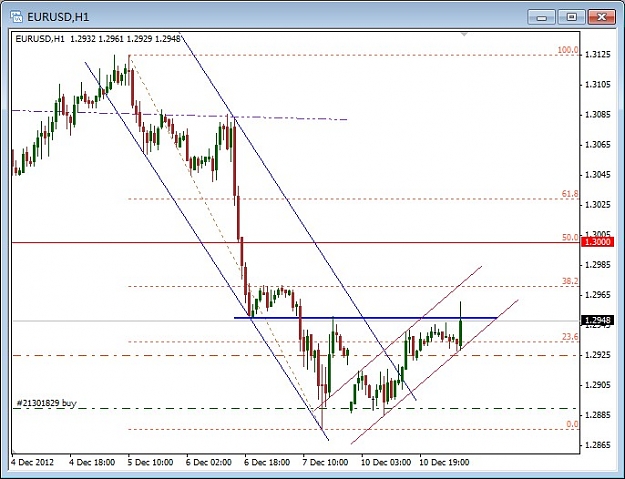
Task: Click the chart shift triangle marker
Action: (464, 35)
